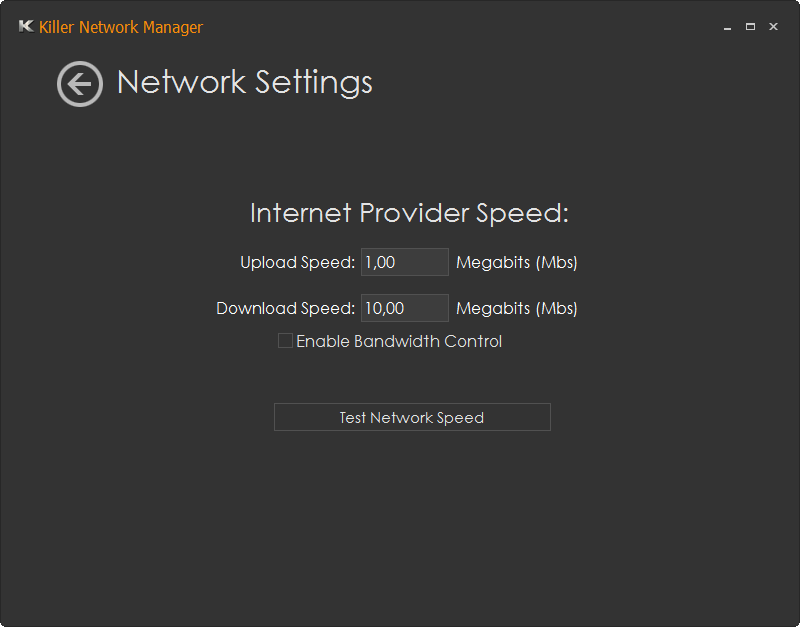
Task: Enable the Bandwidth Control checkbox
Action: pyautogui.click(x=285, y=340)
